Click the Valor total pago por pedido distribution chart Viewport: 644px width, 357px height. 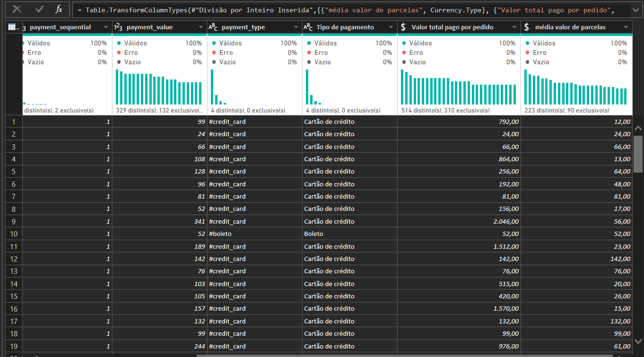[459, 87]
